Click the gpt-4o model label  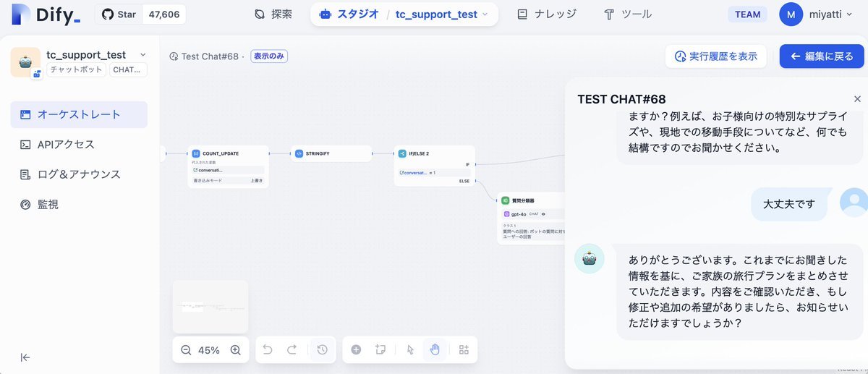(519, 214)
